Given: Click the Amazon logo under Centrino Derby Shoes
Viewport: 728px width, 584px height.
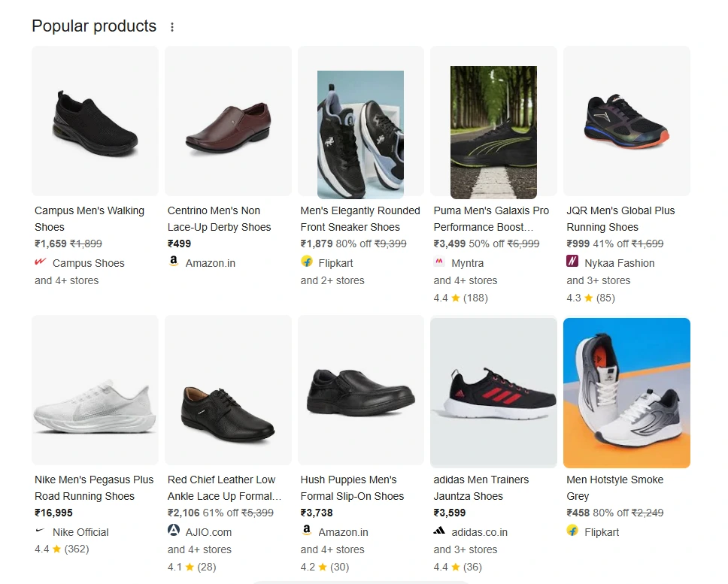Looking at the screenshot, I should coord(174,261).
